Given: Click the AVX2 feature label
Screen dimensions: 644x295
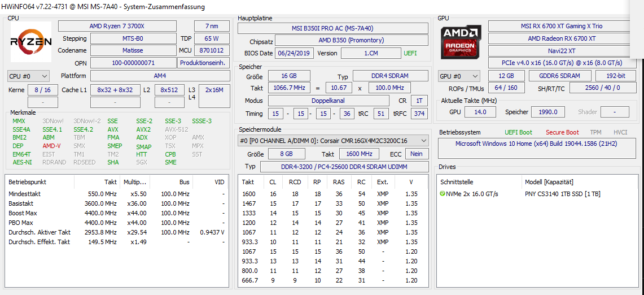Looking at the screenshot, I should [x=143, y=129].
